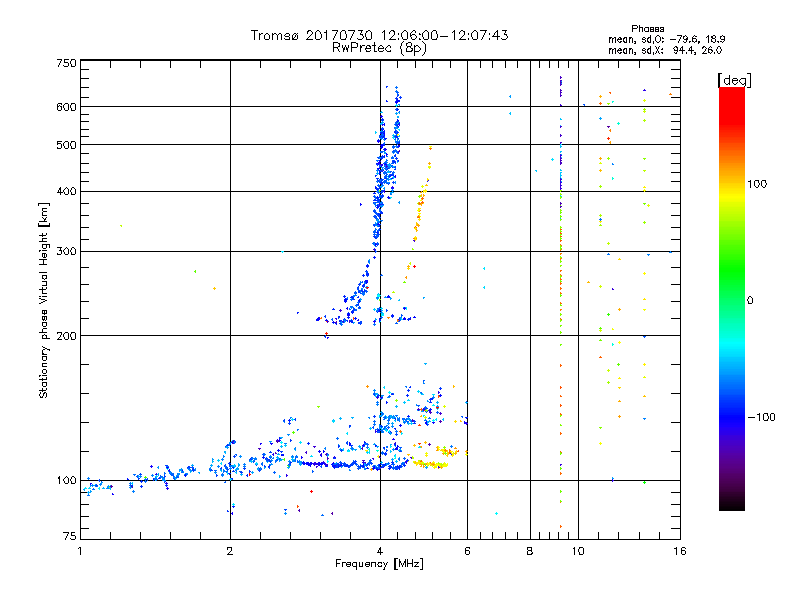Click the y-axis tick label "600"

(x=66, y=107)
